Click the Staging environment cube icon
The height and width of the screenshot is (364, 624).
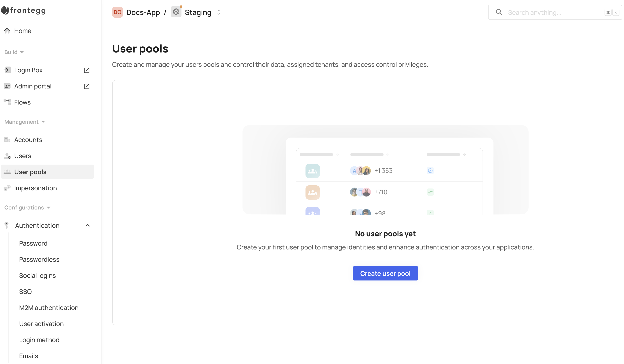click(x=176, y=12)
